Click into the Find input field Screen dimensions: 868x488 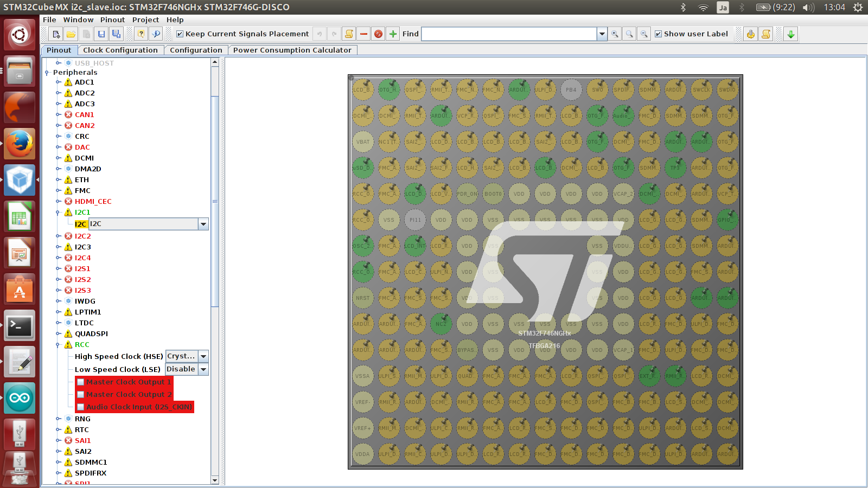click(x=509, y=34)
